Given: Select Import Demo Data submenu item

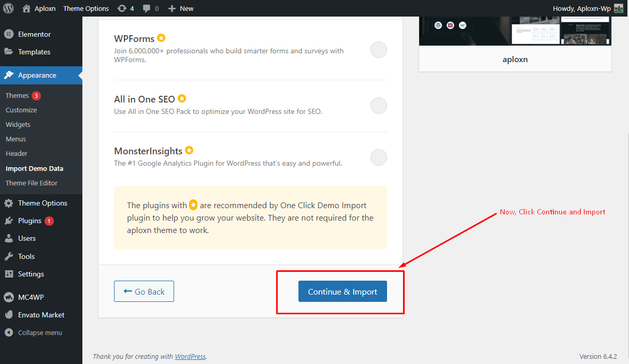Looking at the screenshot, I should pos(35,168).
